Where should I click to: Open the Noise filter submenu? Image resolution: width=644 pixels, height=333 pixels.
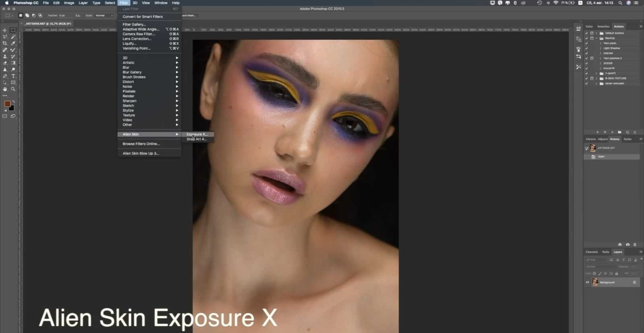pos(149,86)
